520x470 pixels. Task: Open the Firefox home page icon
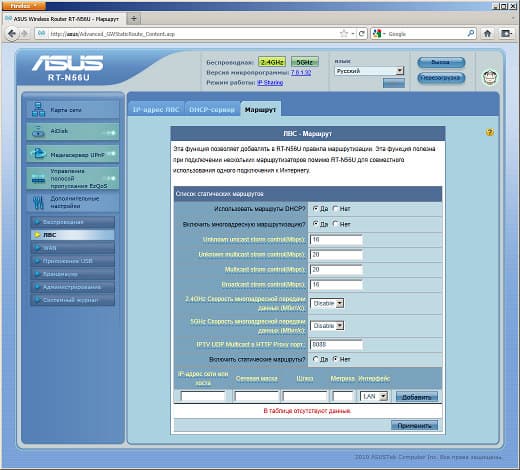point(487,34)
